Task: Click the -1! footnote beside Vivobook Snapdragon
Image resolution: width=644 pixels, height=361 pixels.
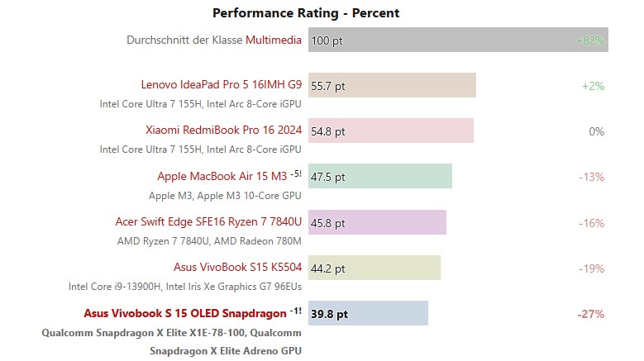Action: click(296, 311)
